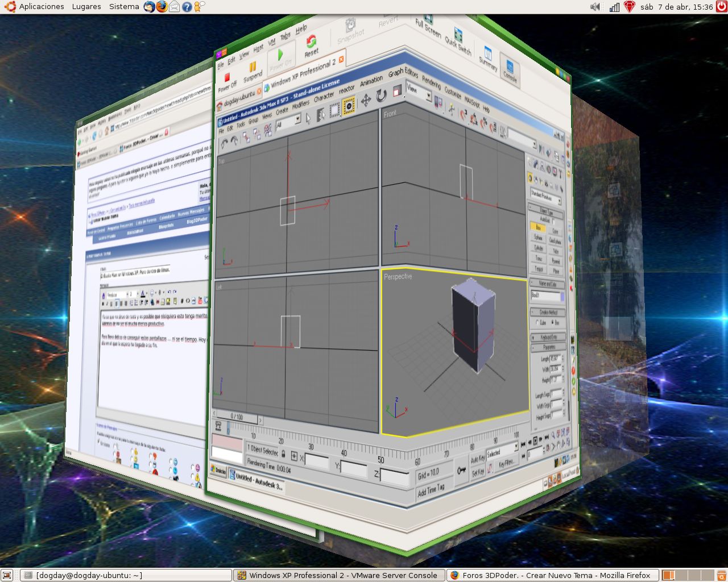Open the Firefox launcher in the GNOME panel
728x582 pixels.
(162, 7)
